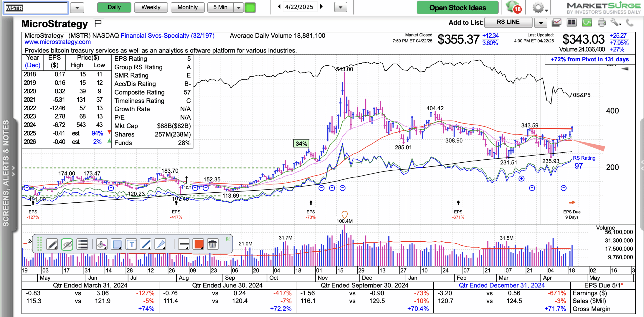Expand the symbol history dropdown
The image size is (644, 317).
[x=77, y=8]
